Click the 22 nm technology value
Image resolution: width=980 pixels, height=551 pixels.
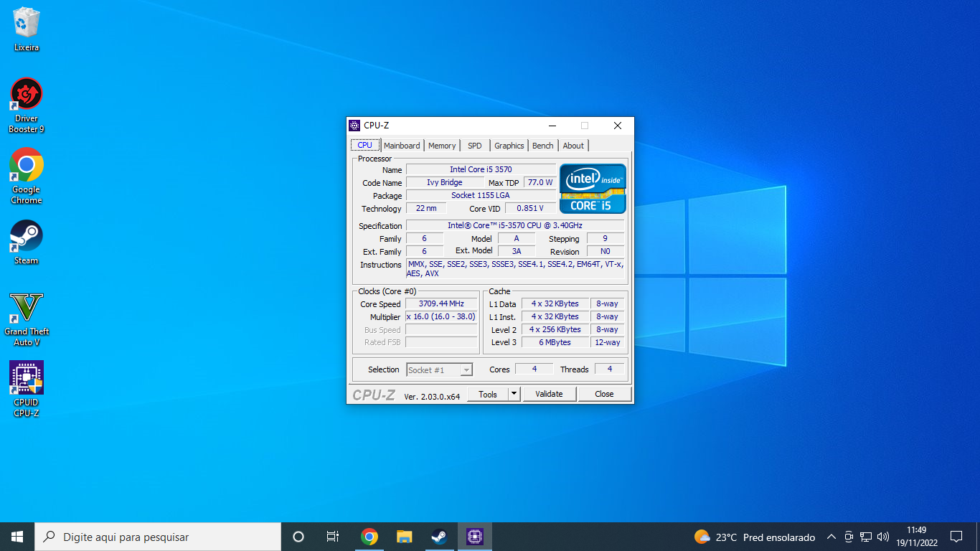[426, 208]
